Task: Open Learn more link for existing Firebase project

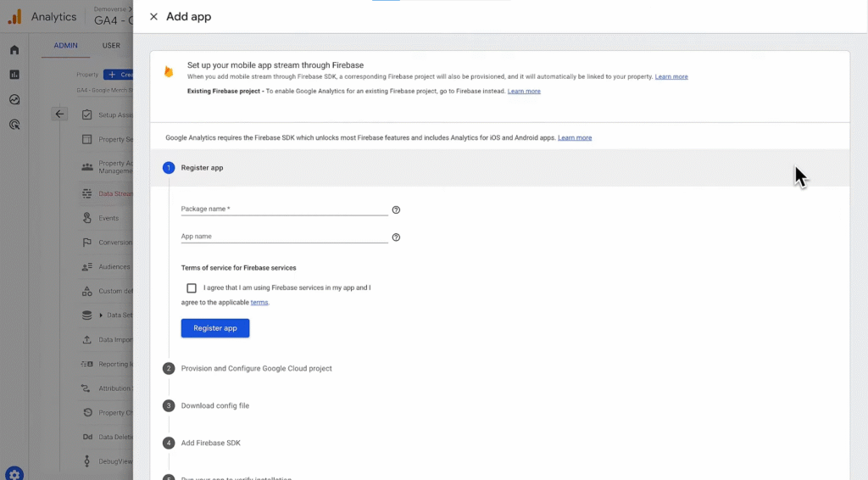Action: pyautogui.click(x=524, y=92)
